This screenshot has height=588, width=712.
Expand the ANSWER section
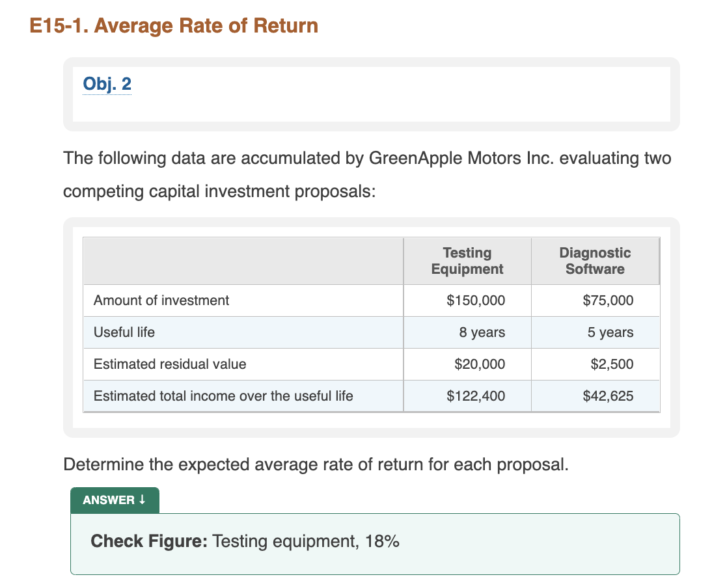pos(115,500)
